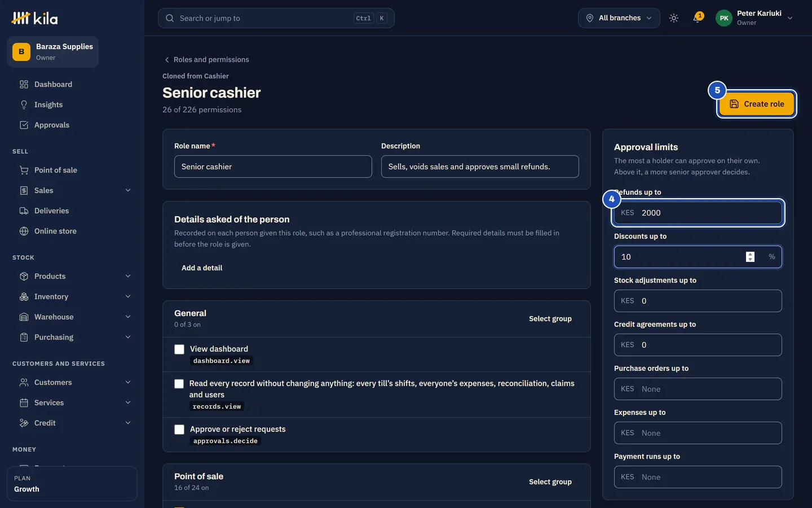Click the Sales receipt icon
This screenshot has width=812, height=508.
[x=24, y=191]
